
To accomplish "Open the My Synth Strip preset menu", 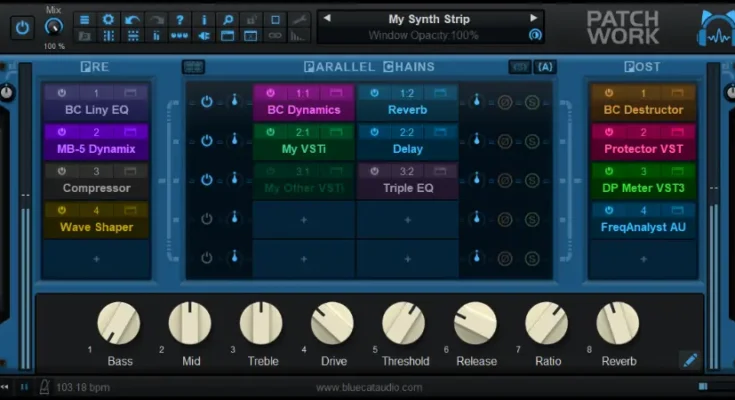I will [429, 19].
